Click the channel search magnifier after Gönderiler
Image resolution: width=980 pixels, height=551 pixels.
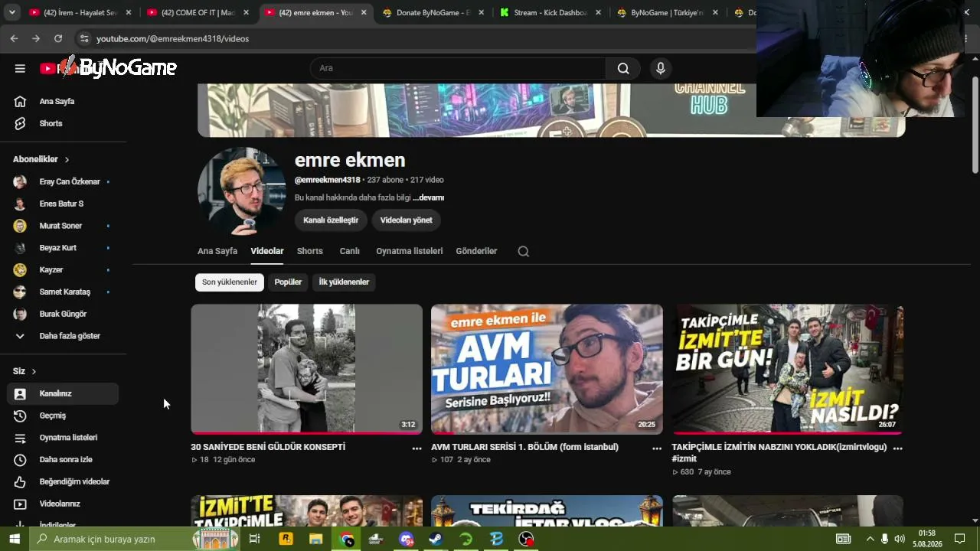click(524, 251)
